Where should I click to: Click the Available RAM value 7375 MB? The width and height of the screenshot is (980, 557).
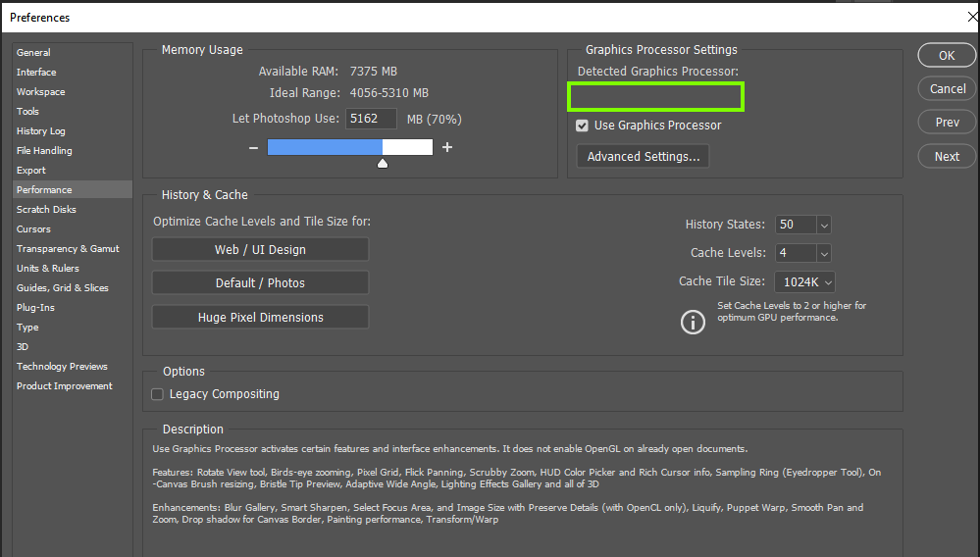tap(373, 72)
